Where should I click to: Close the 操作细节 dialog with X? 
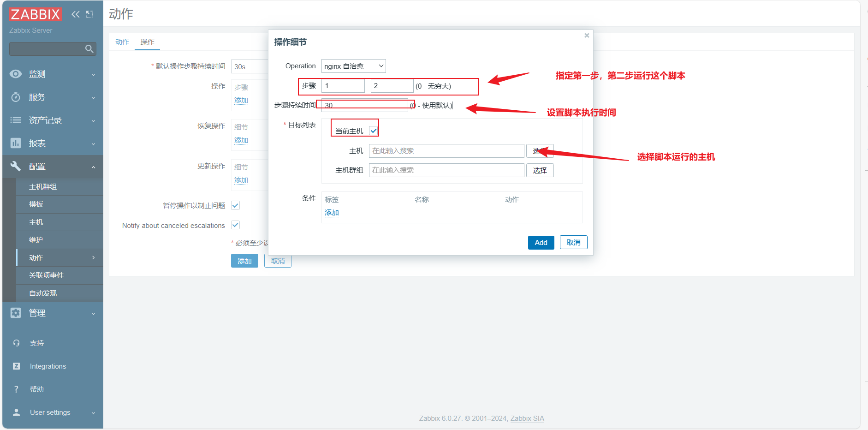click(x=587, y=36)
